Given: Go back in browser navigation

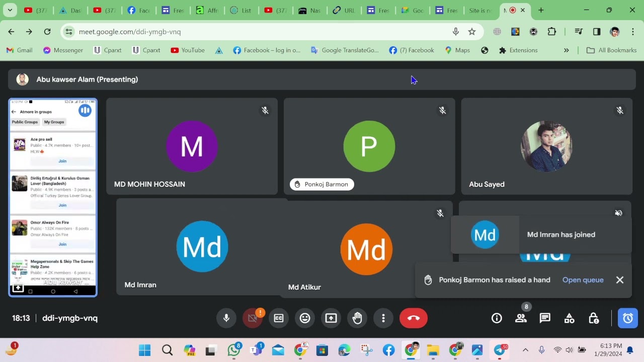Looking at the screenshot, I should click(11, 32).
